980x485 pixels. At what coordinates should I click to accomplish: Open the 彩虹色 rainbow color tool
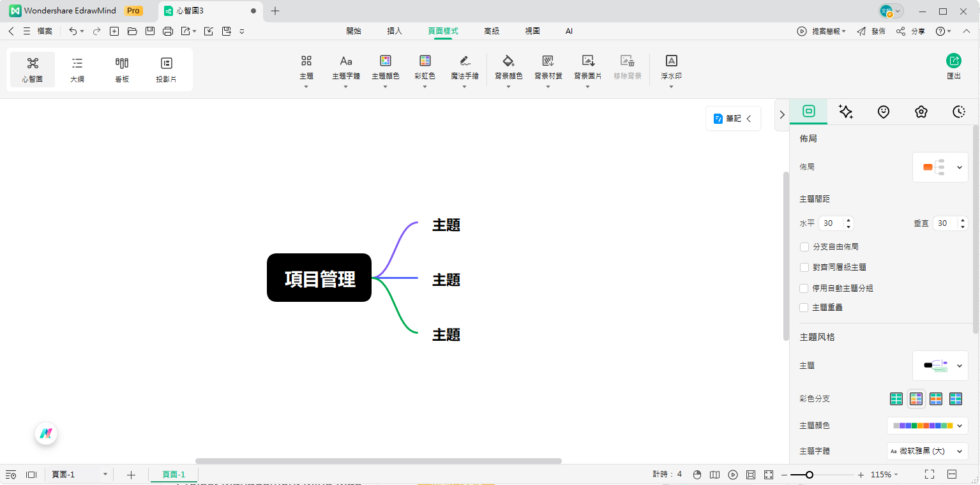425,67
